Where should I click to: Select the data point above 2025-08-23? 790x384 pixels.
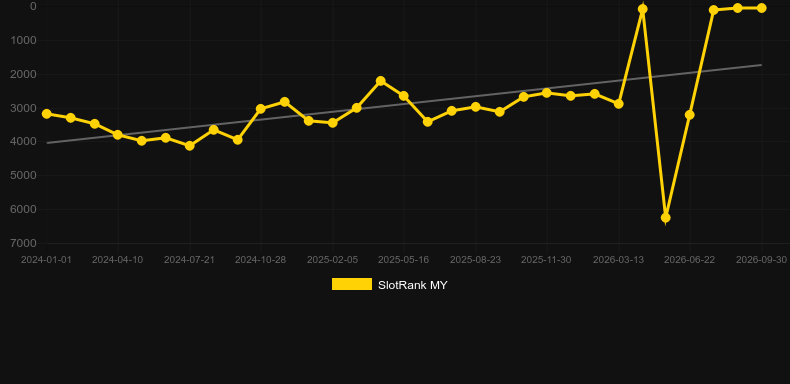pos(476,107)
